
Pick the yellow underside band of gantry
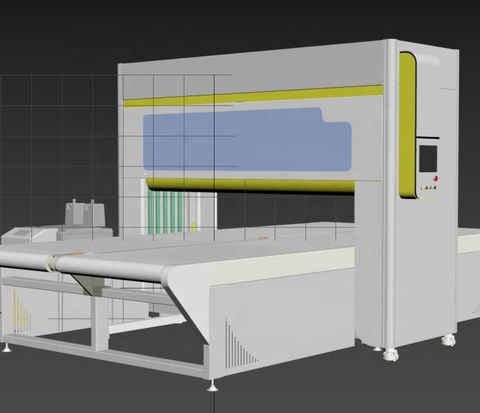pos(250,185)
